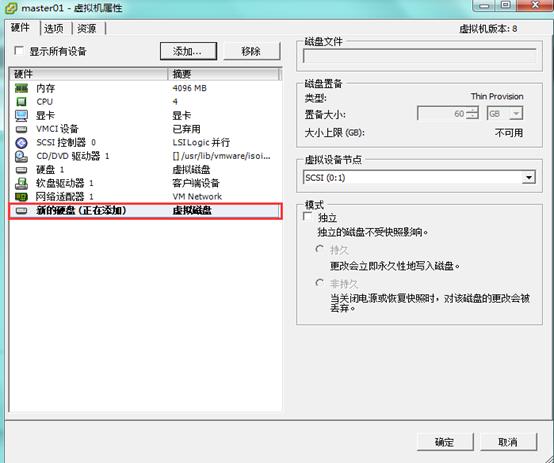Click the memory (内存) hardware icon
The height and width of the screenshot is (463, 554).
click(x=21, y=88)
